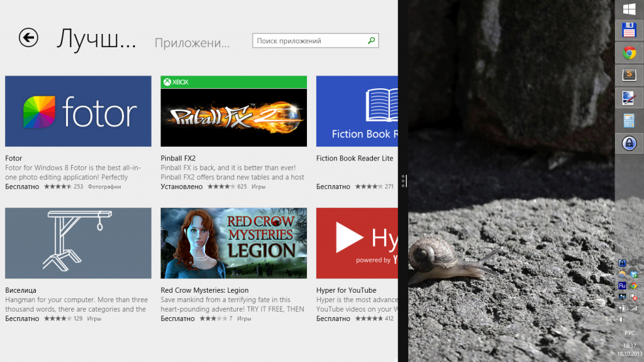Open the padlock app in taskbar
The height and width of the screenshot is (362, 644).
coord(629,143)
